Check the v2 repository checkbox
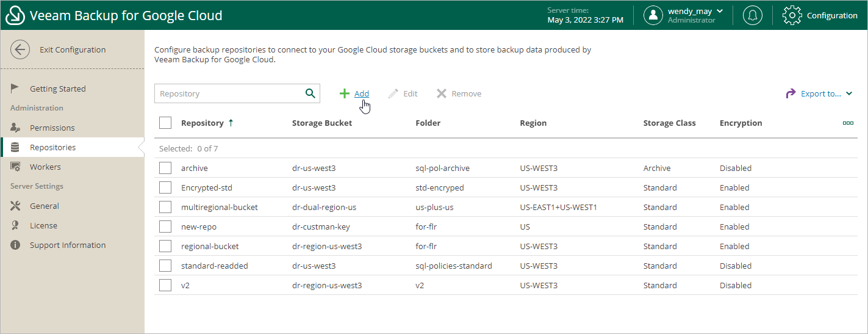Image resolution: width=868 pixels, height=334 pixels. tap(165, 285)
